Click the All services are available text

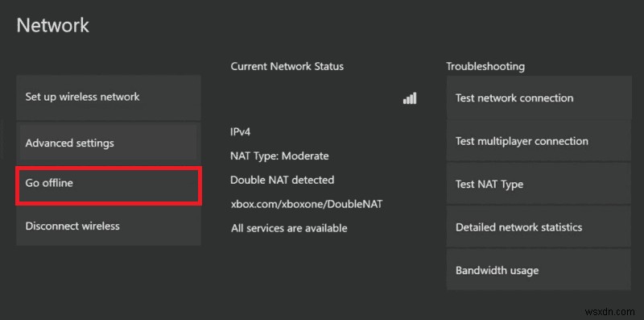(289, 228)
